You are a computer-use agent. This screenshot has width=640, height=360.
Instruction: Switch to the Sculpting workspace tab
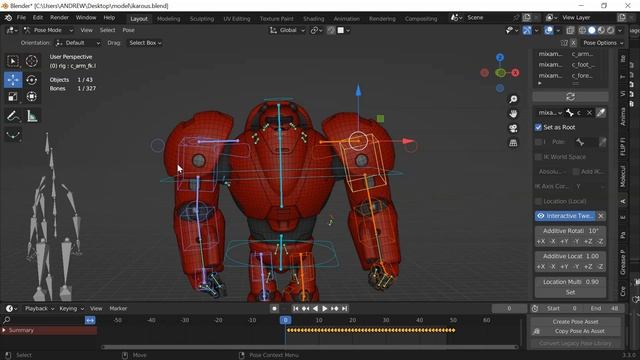(202, 19)
